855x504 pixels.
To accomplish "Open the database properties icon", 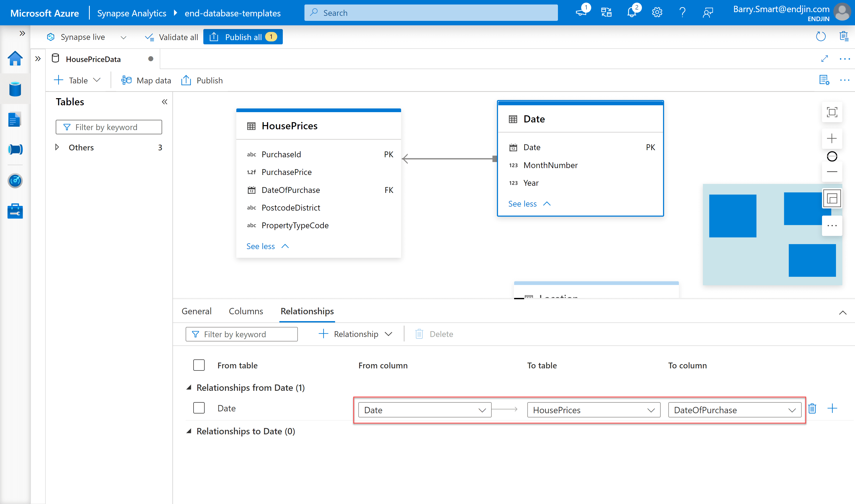I will [824, 80].
